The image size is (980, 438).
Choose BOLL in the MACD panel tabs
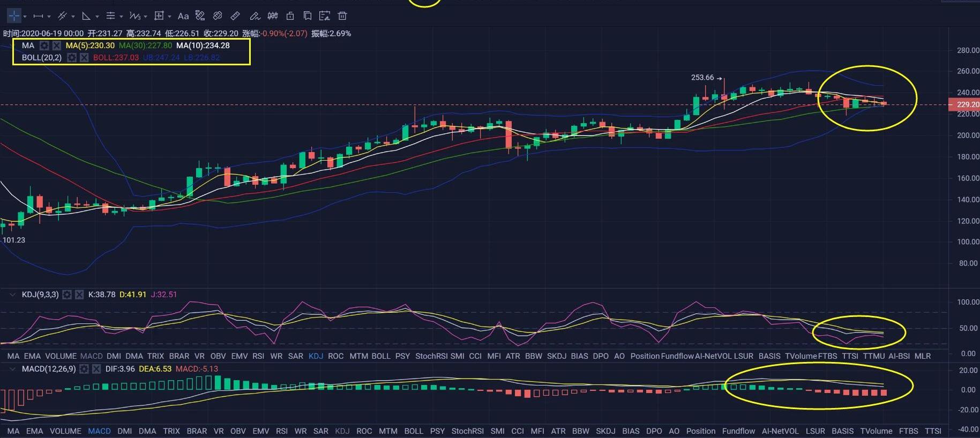(413, 431)
